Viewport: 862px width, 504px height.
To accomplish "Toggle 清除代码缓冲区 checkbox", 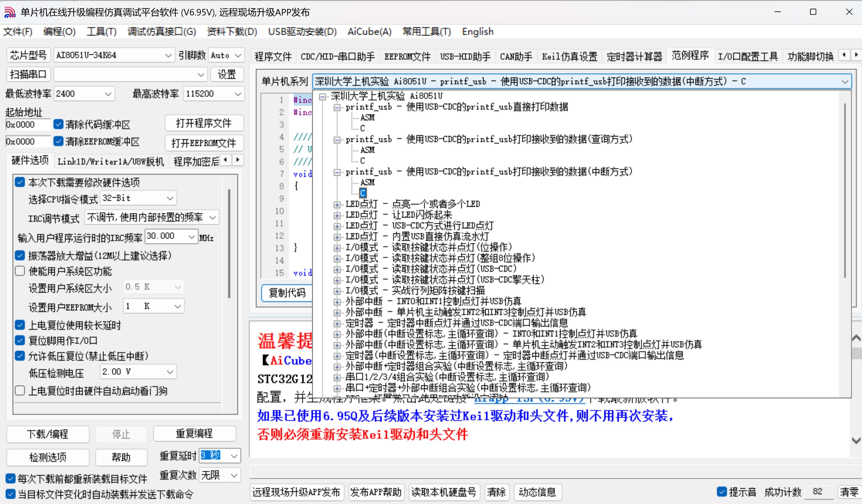I will coord(58,124).
